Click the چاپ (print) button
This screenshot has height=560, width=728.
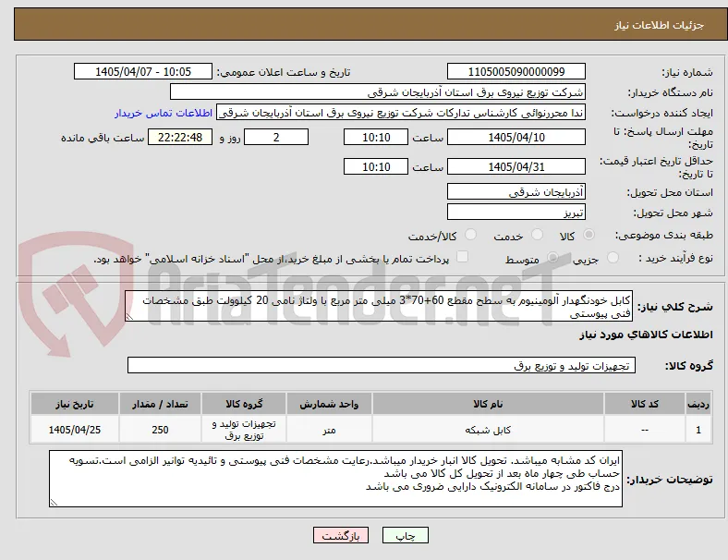405,535
